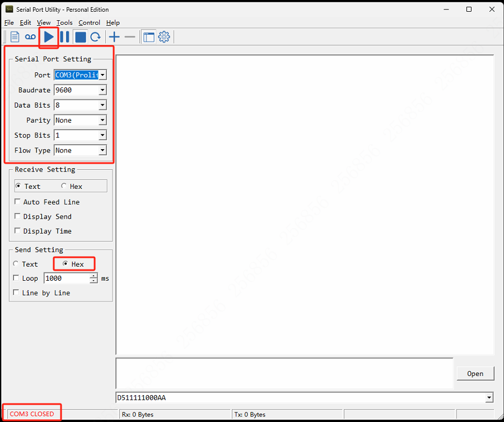Screen dimensions: 504x422
Task: Check the Display Time option
Action: pos(17,231)
